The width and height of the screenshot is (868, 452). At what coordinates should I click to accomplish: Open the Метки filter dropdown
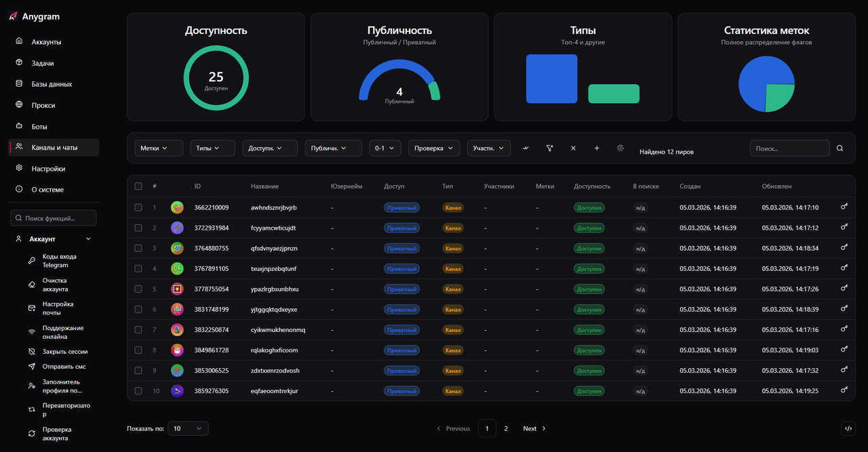click(153, 148)
